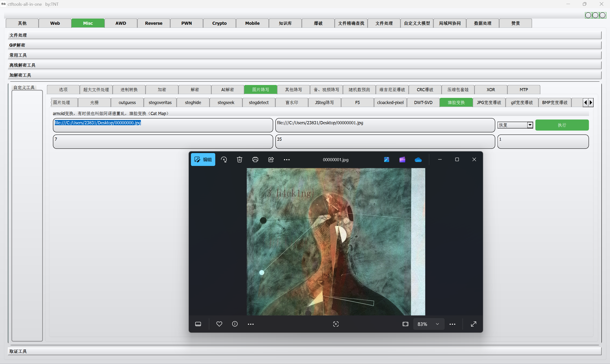Click the middle green circle at top right
This screenshot has width=610, height=364.
(x=595, y=15)
